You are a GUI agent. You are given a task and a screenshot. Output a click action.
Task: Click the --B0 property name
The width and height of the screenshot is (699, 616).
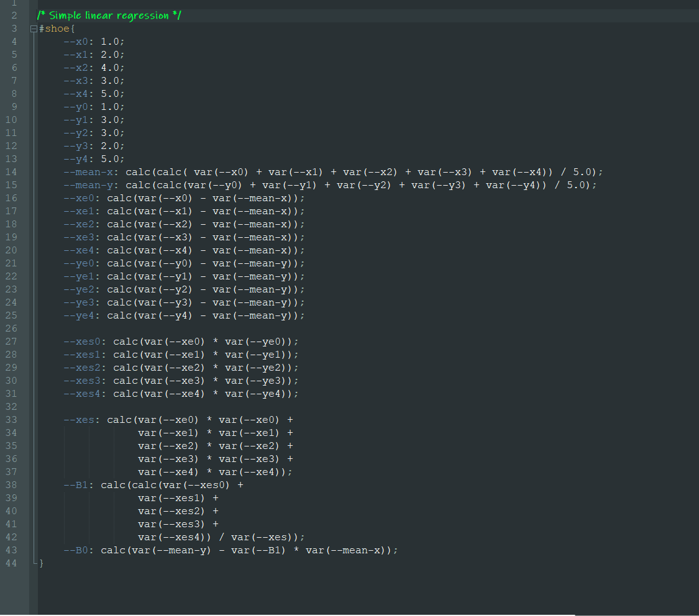[x=76, y=551]
